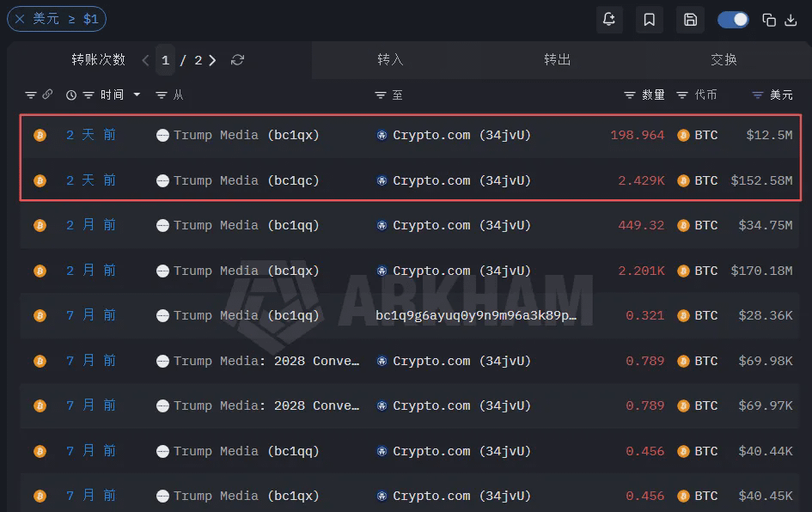The height and width of the screenshot is (512, 812).
Task: Switch to the 转入 tab
Action: click(390, 59)
